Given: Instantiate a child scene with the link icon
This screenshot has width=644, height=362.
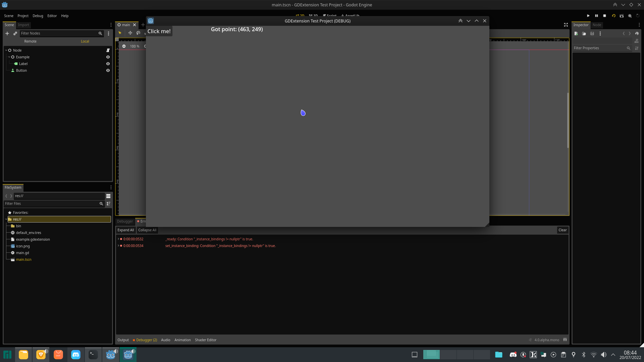Looking at the screenshot, I should [15, 33].
